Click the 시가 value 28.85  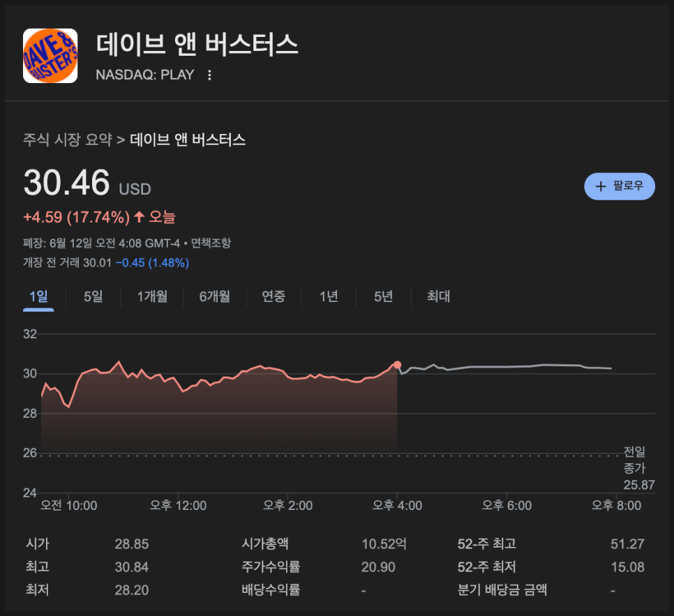[132, 544]
